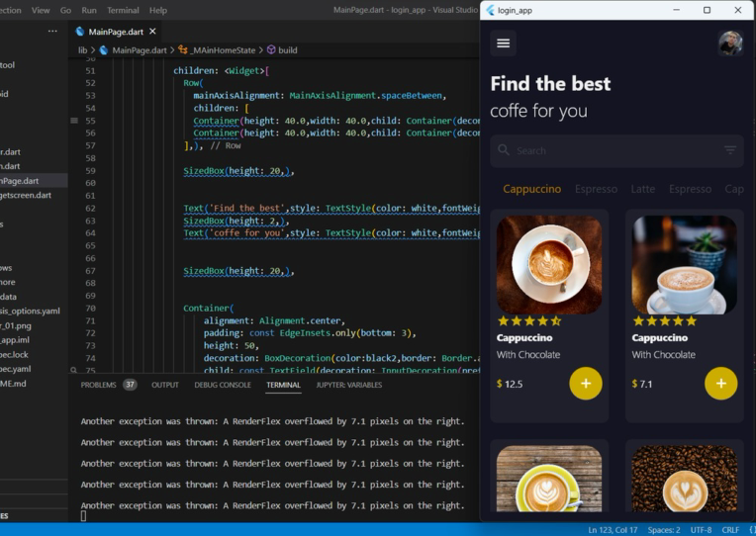Add the $7.1 Cappuccino with plus button
The height and width of the screenshot is (536, 756).
720,383
